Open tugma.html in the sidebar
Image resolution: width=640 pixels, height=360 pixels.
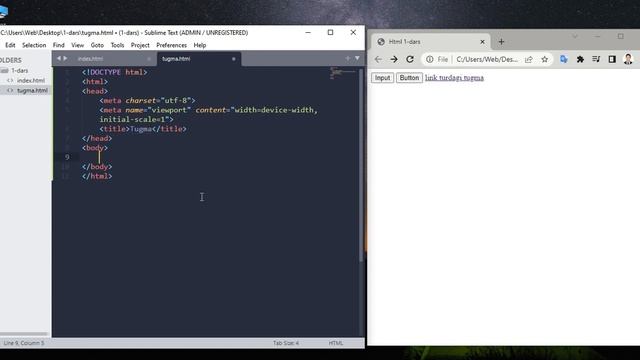[32, 90]
